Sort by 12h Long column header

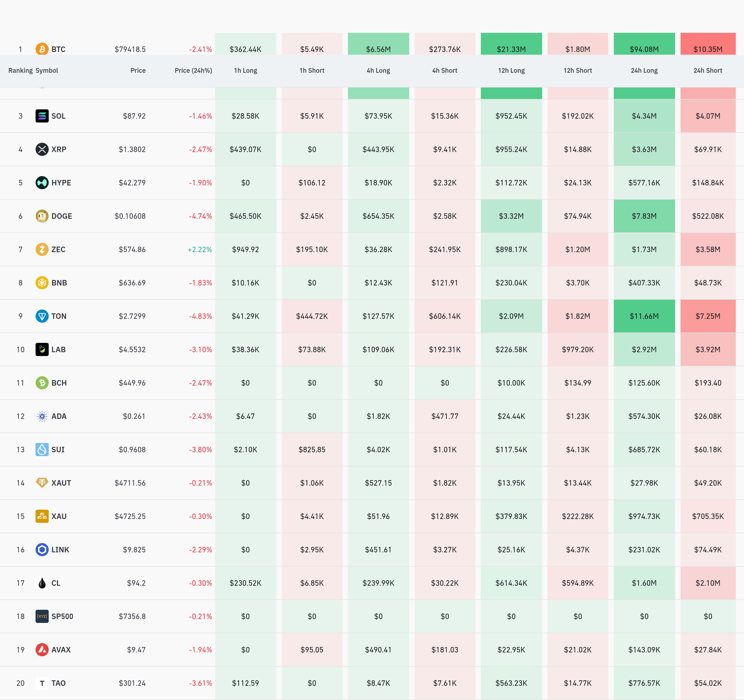coord(511,70)
